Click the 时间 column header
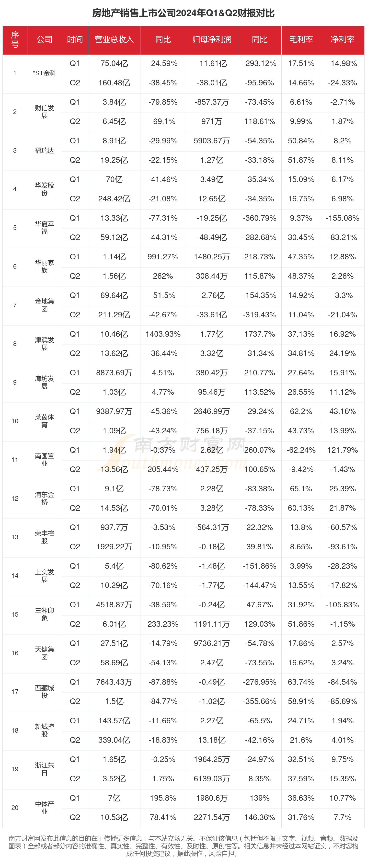This screenshot has height=868, width=367. 75,40
